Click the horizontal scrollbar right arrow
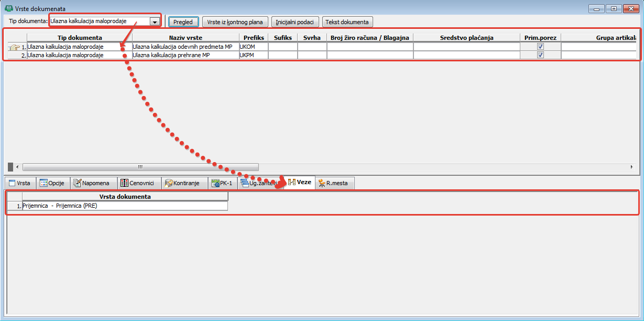 [x=631, y=167]
